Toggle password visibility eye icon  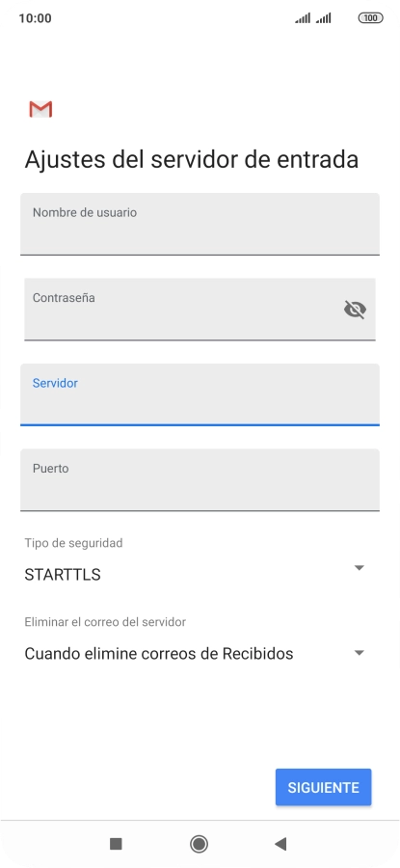pos(355,310)
